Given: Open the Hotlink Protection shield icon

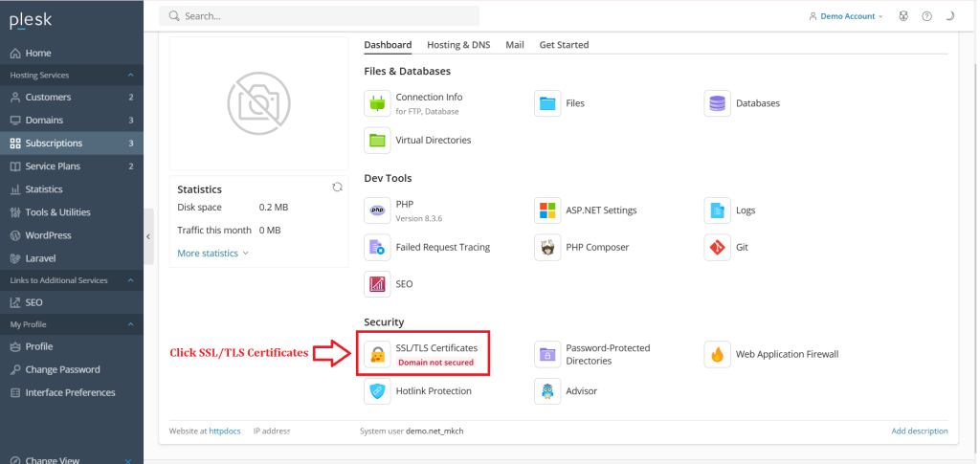Looking at the screenshot, I should (377, 391).
